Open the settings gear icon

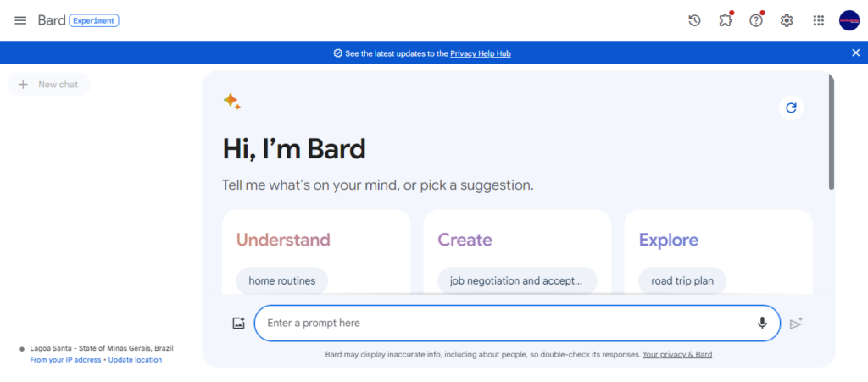787,20
